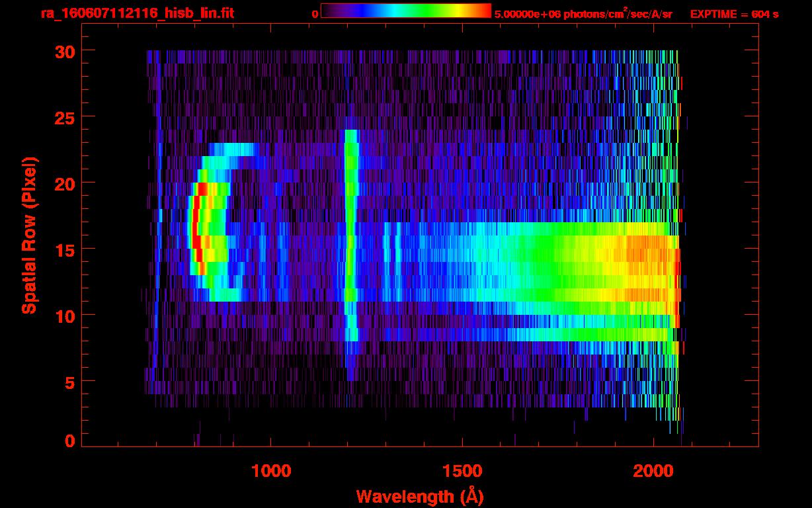The image size is (812, 508).
Task: Select the 5.00000e+06 photons color bar maximum label
Action: [583, 14]
